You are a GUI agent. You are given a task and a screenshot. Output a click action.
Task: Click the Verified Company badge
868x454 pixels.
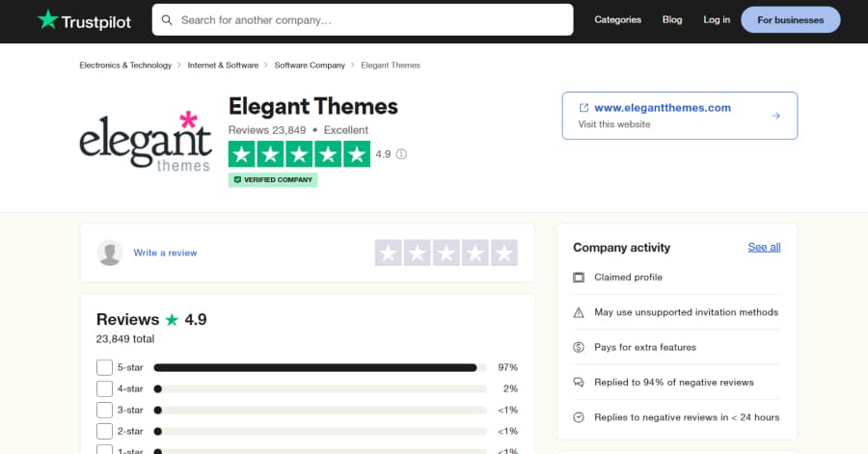[273, 179]
